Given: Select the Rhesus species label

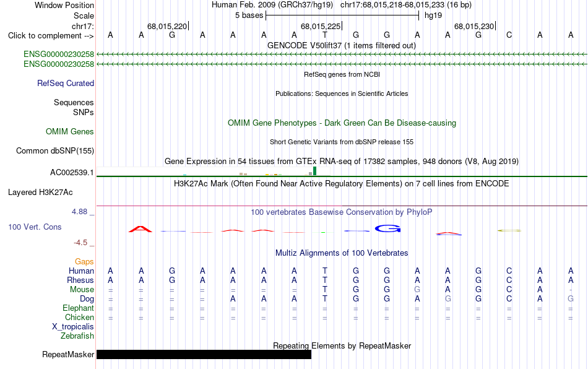Looking at the screenshot, I should (x=80, y=280).
